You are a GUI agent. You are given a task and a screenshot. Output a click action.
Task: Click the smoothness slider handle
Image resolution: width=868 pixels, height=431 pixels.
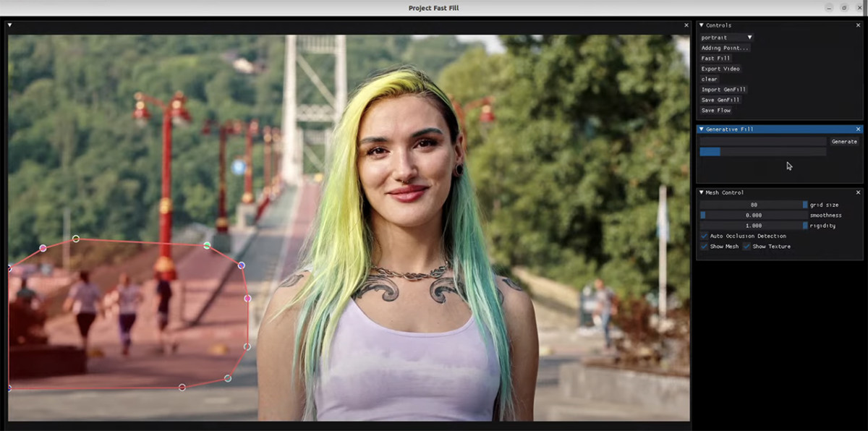702,215
